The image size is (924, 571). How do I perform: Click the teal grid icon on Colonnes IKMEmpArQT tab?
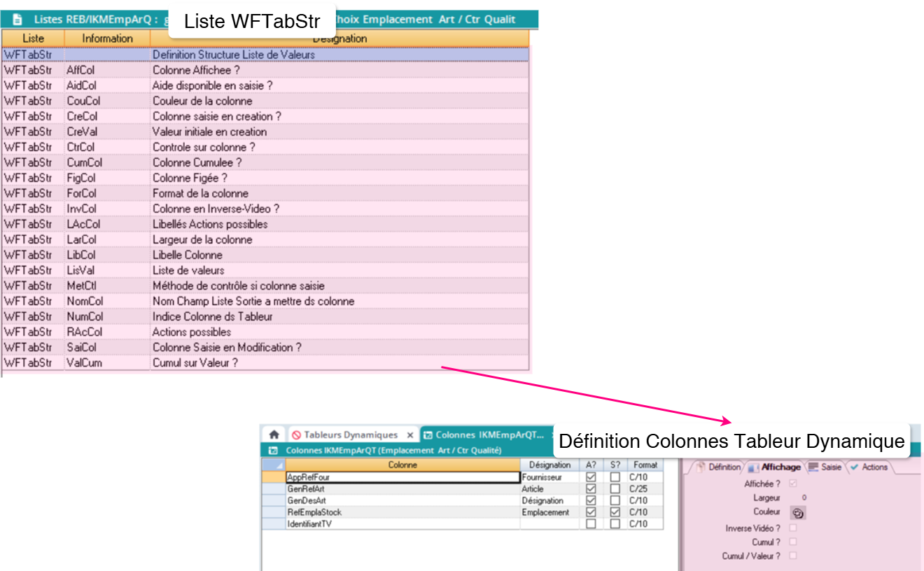[x=427, y=435]
